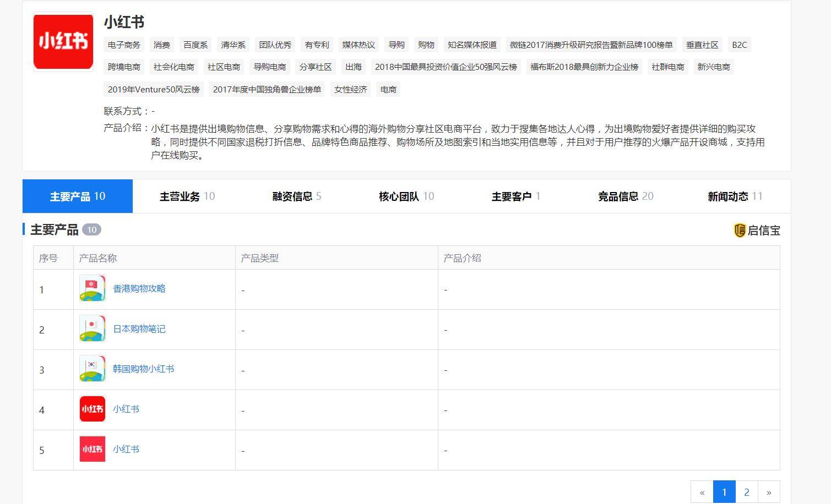831x504 pixels.
Task: Choose the 导购电商 tag
Action: 270,67
